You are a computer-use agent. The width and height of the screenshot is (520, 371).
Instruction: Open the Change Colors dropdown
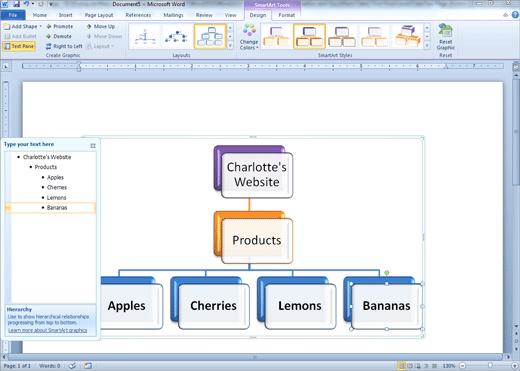[x=249, y=37]
